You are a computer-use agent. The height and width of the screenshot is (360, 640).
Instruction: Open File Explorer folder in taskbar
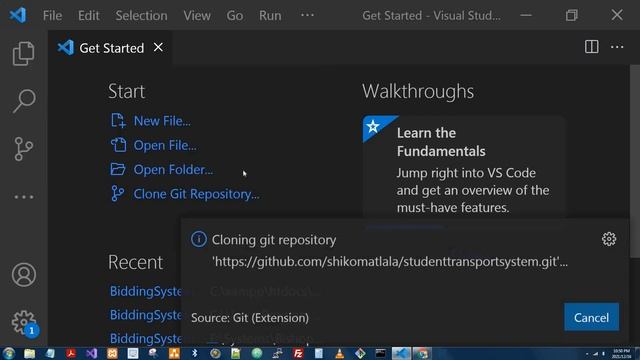tap(29, 353)
